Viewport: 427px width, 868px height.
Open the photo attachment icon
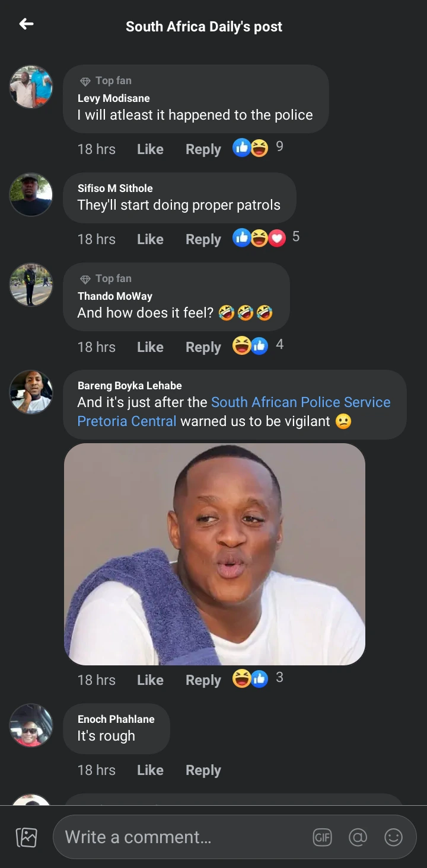[27, 837]
